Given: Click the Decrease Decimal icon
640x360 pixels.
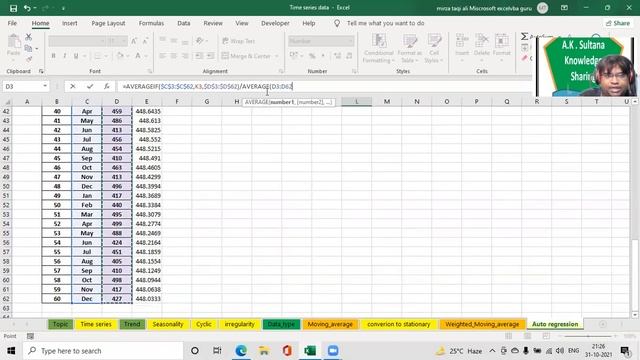Looking at the screenshot, I should [x=349, y=56].
